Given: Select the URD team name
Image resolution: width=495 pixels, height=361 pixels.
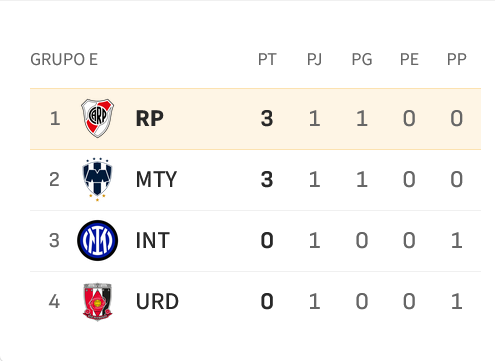Looking at the screenshot, I should pyautogui.click(x=157, y=301).
